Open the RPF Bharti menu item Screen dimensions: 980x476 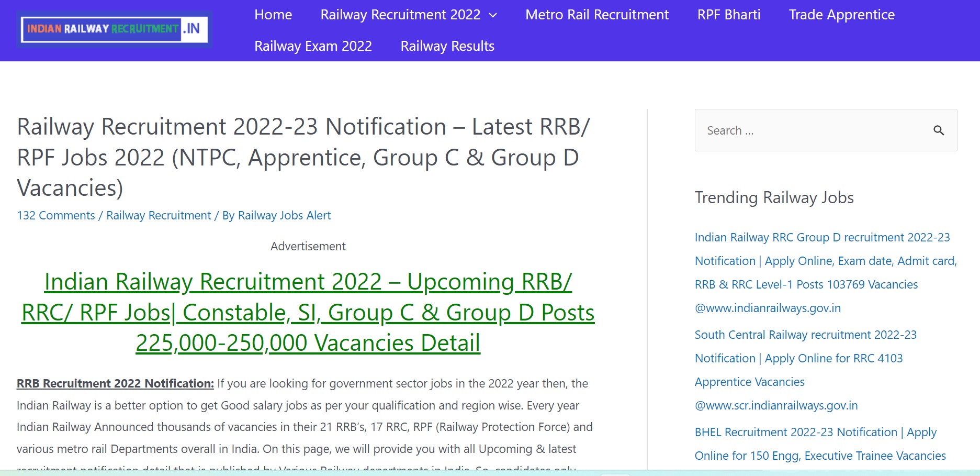pyautogui.click(x=729, y=15)
